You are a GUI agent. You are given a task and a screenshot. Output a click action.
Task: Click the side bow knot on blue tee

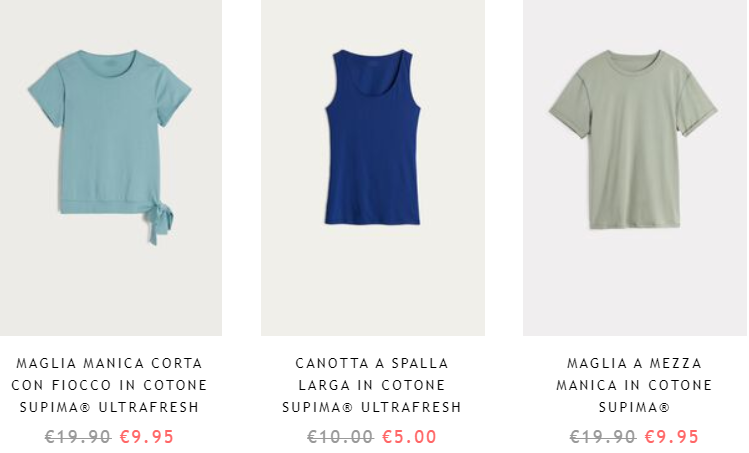click(x=159, y=222)
